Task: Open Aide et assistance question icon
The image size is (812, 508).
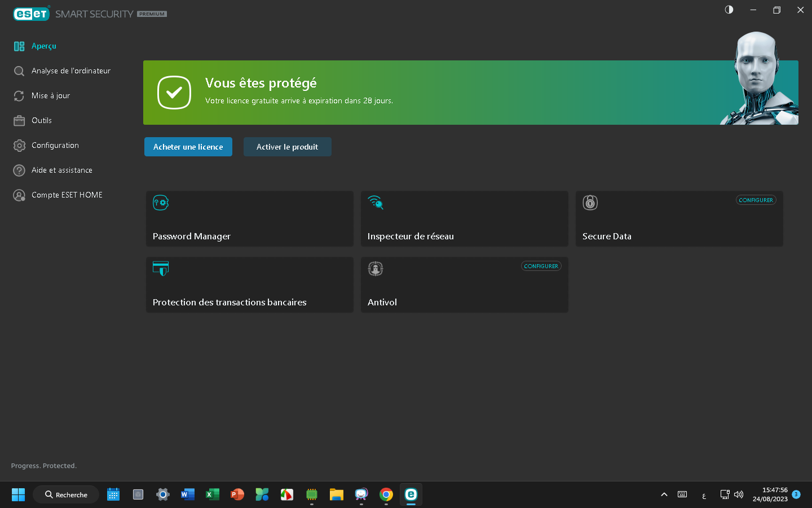Action: [19, 170]
